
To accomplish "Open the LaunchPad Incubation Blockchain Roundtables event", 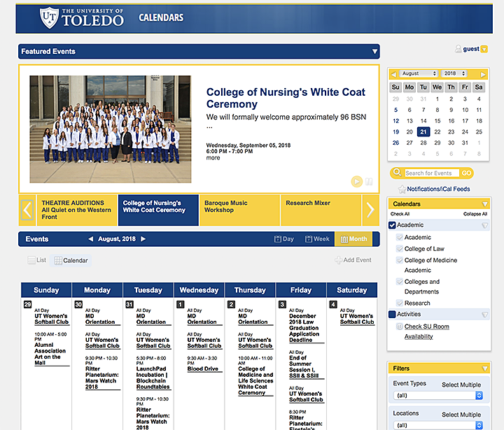I will [x=153, y=378].
